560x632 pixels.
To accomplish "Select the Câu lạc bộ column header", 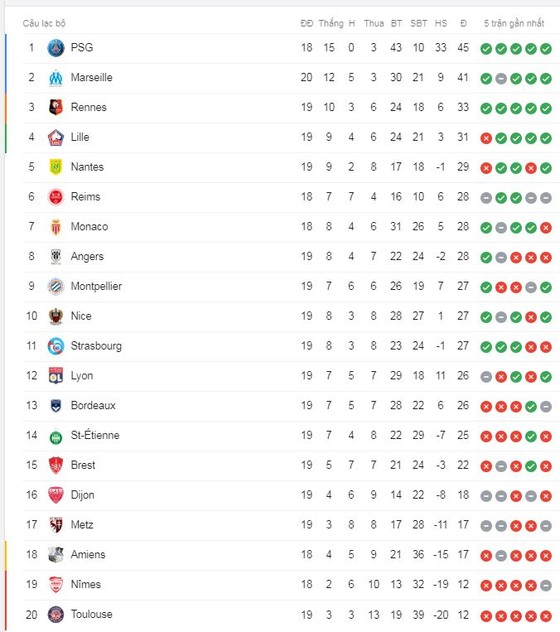I will [x=44, y=23].
